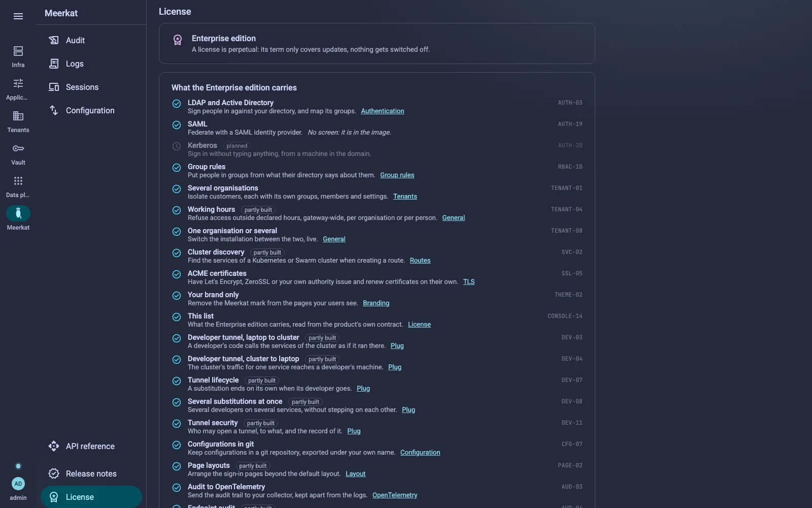
Task: Click the TENANT-04 reference code
Action: click(x=566, y=209)
